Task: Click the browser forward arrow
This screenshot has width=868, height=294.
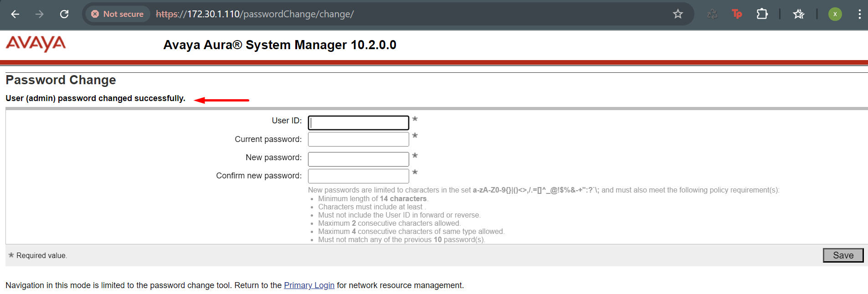Action: coord(40,14)
